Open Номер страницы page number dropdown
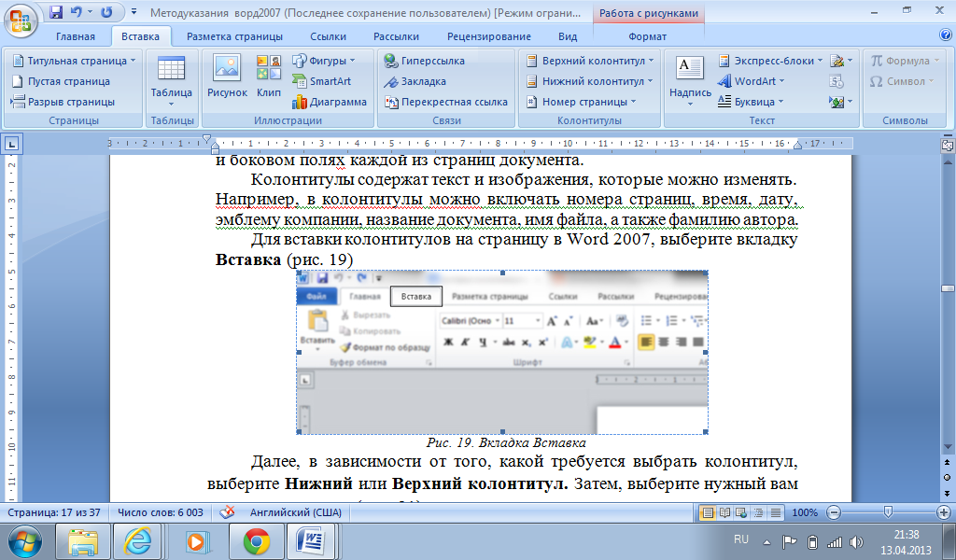This screenshot has height=560, width=956. point(581,102)
